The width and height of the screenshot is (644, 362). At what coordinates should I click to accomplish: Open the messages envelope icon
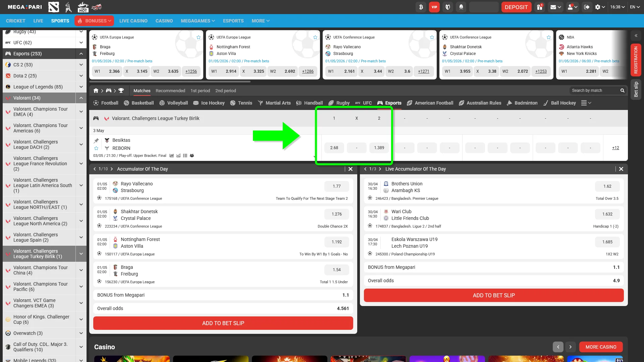[x=556, y=7]
